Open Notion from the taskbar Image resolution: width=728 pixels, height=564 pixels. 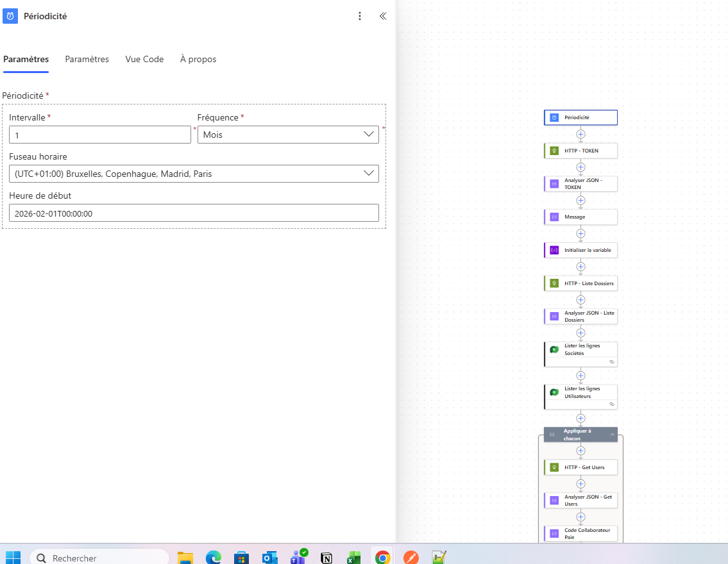click(x=326, y=558)
